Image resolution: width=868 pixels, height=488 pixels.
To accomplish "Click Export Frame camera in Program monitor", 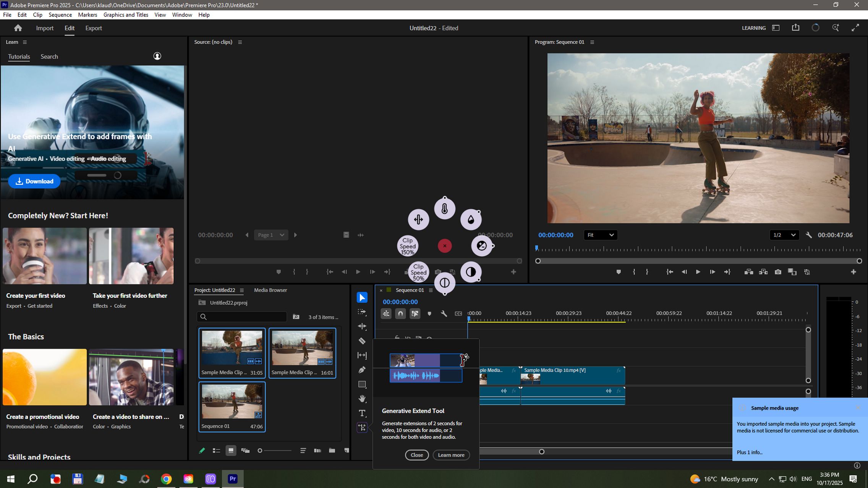I will [778, 272].
